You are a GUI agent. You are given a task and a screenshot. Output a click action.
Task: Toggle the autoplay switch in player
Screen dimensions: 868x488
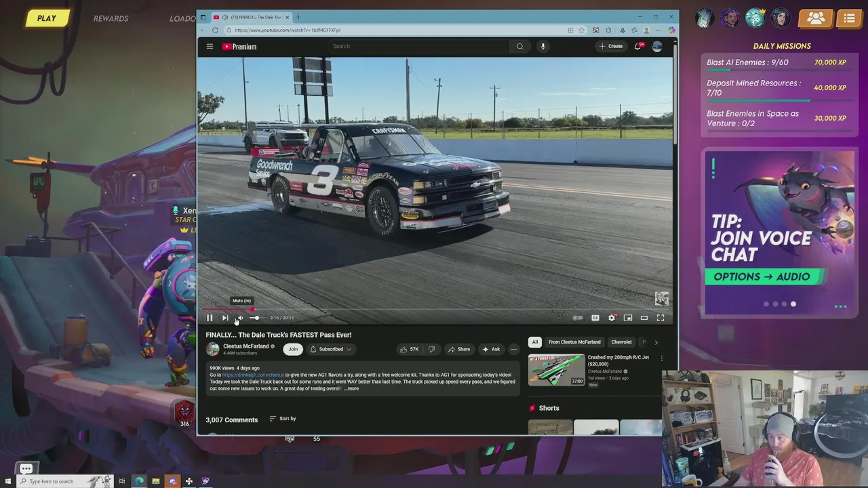point(577,318)
